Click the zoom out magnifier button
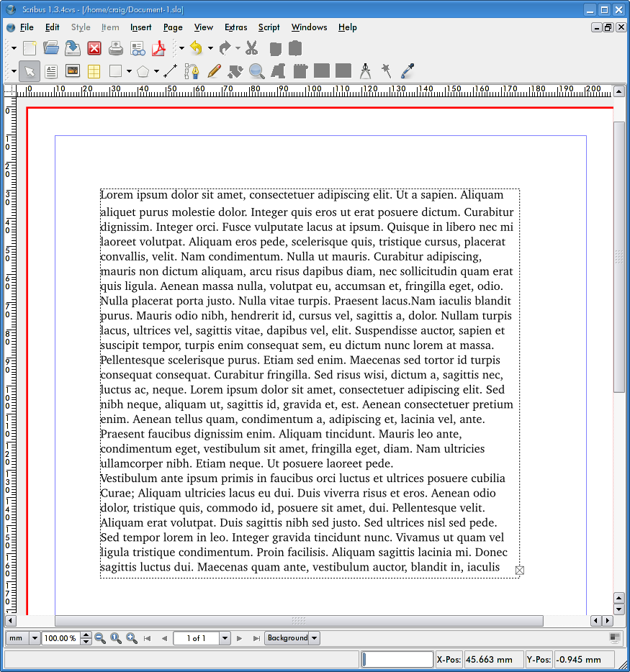Image resolution: width=630 pixels, height=672 pixels. pos(100,638)
